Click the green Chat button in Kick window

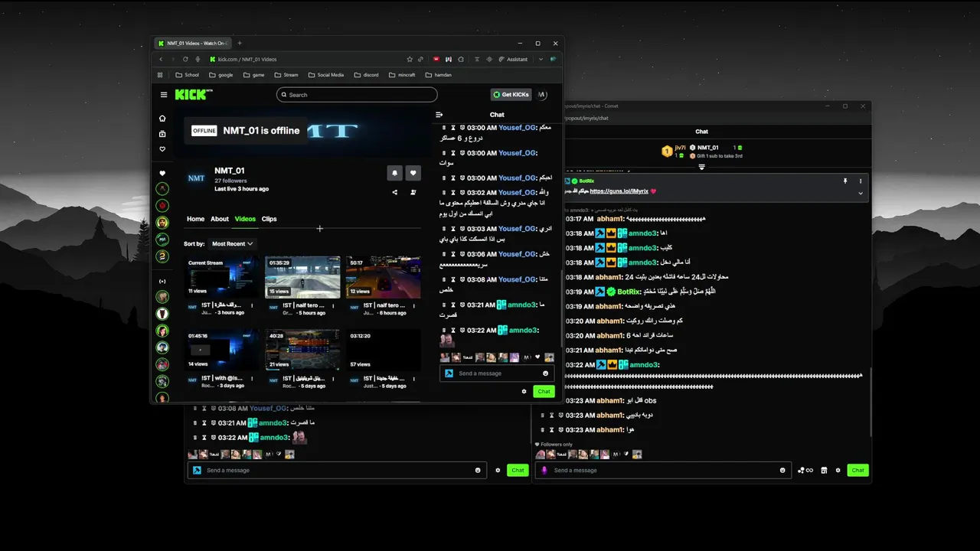pyautogui.click(x=544, y=391)
